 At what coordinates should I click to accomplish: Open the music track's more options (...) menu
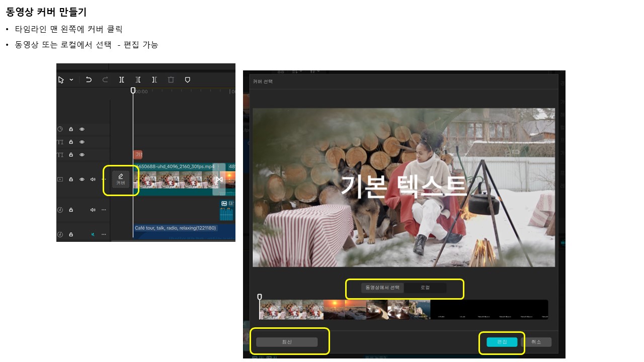click(x=103, y=210)
